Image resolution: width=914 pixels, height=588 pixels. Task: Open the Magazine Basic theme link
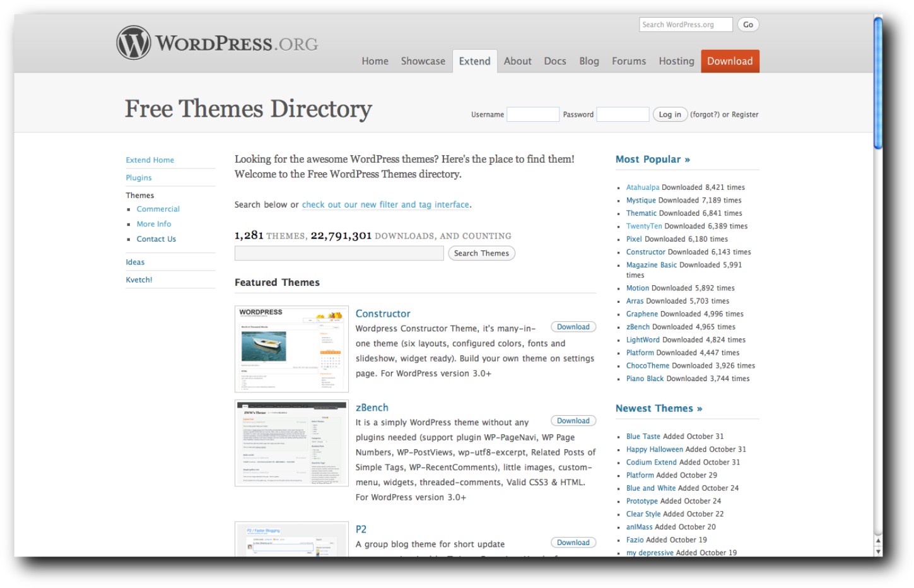[652, 265]
